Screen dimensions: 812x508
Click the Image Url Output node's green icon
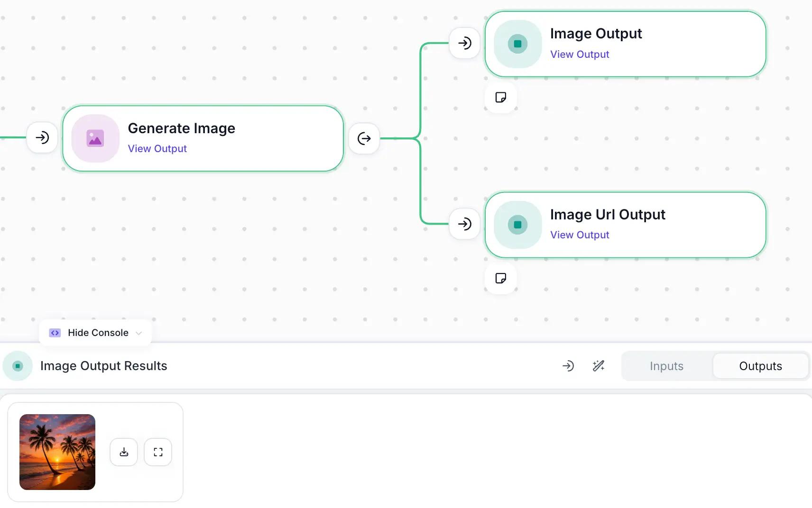point(518,225)
